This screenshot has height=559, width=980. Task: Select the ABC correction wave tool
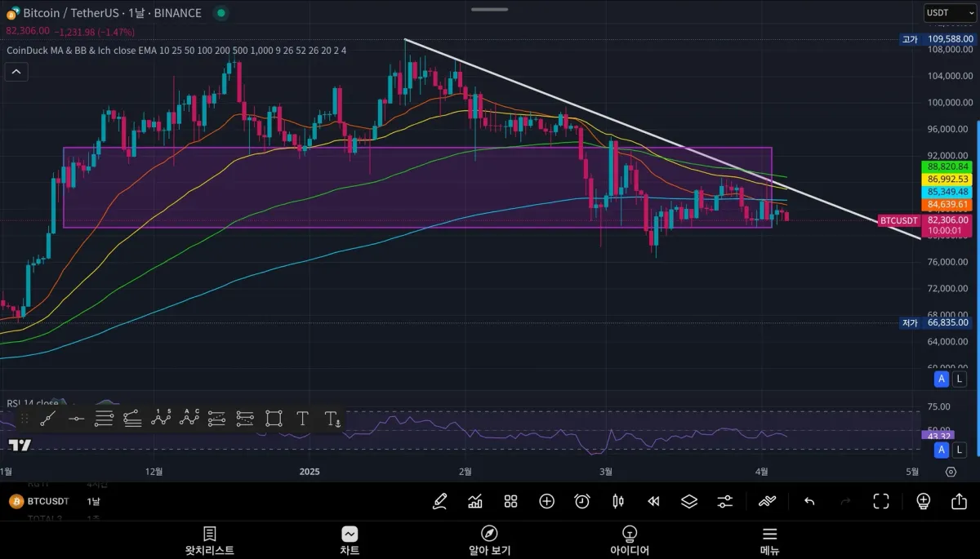coord(189,419)
